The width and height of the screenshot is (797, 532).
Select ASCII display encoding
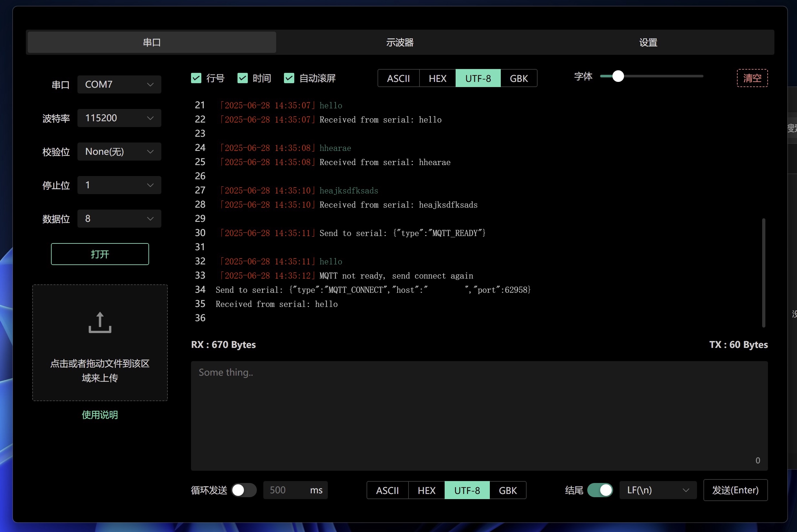click(x=398, y=78)
